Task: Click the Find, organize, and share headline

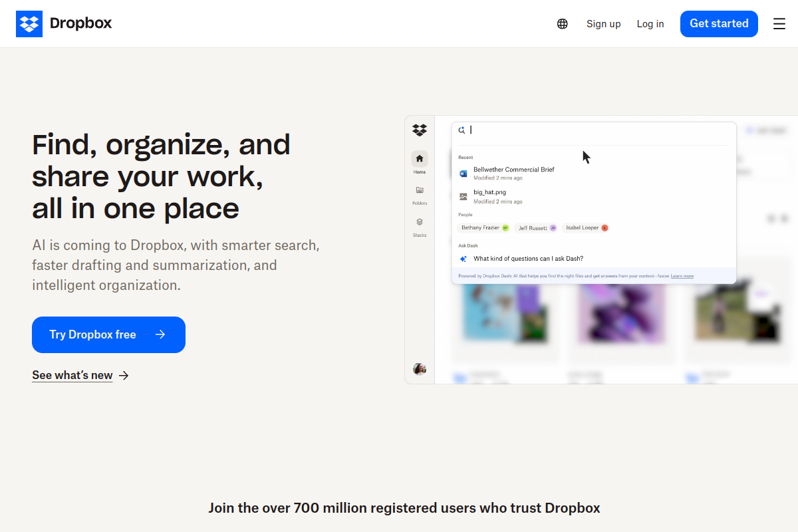Action: pyautogui.click(x=162, y=176)
